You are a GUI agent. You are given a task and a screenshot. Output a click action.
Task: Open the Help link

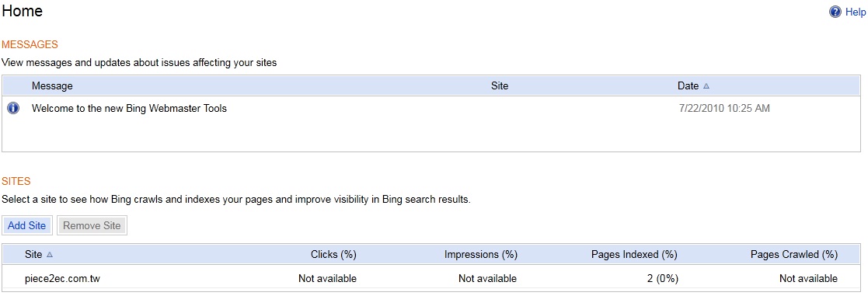856,12
